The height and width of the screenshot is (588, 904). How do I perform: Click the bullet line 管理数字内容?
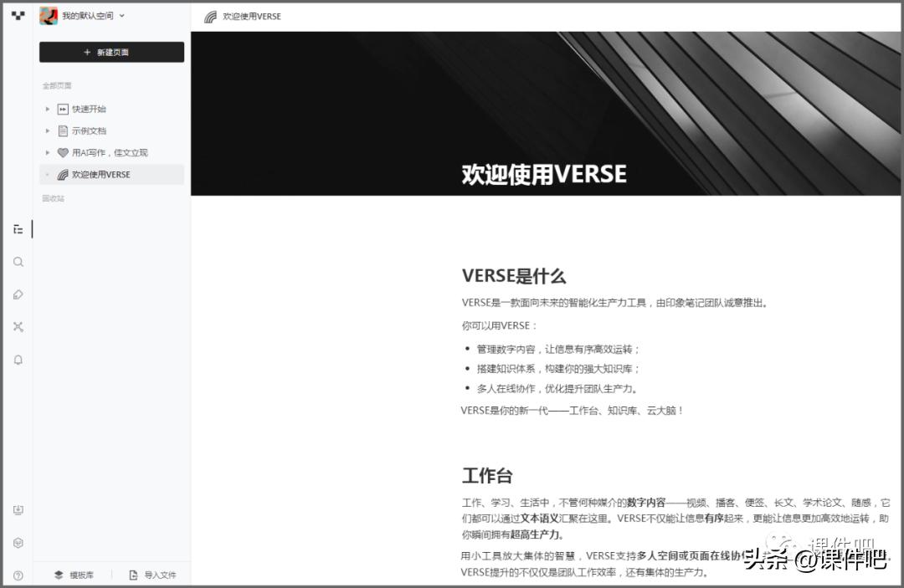pyautogui.click(x=558, y=349)
